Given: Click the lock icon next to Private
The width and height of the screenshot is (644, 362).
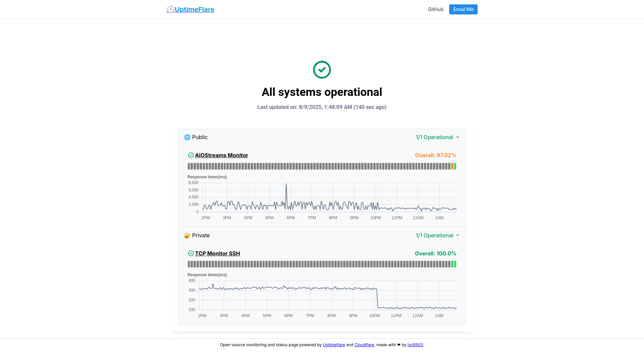Looking at the screenshot, I should tap(187, 236).
